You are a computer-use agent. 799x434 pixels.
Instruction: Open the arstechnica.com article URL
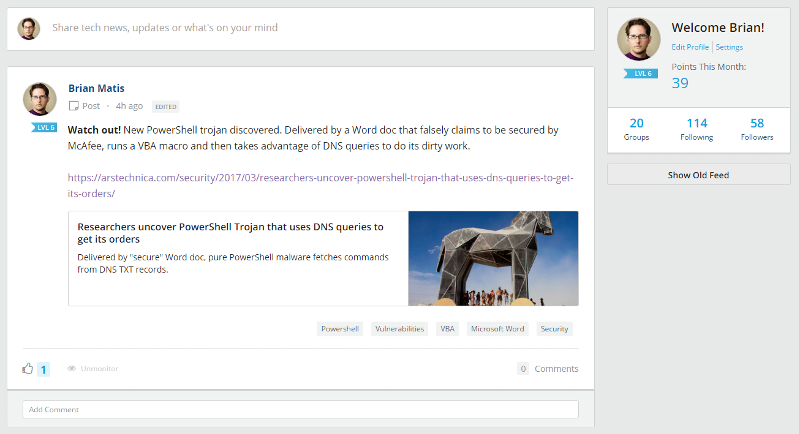point(321,185)
